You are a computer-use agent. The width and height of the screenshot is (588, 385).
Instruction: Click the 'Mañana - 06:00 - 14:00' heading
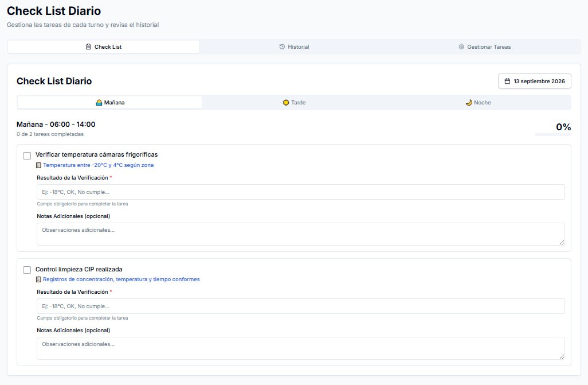tap(56, 125)
